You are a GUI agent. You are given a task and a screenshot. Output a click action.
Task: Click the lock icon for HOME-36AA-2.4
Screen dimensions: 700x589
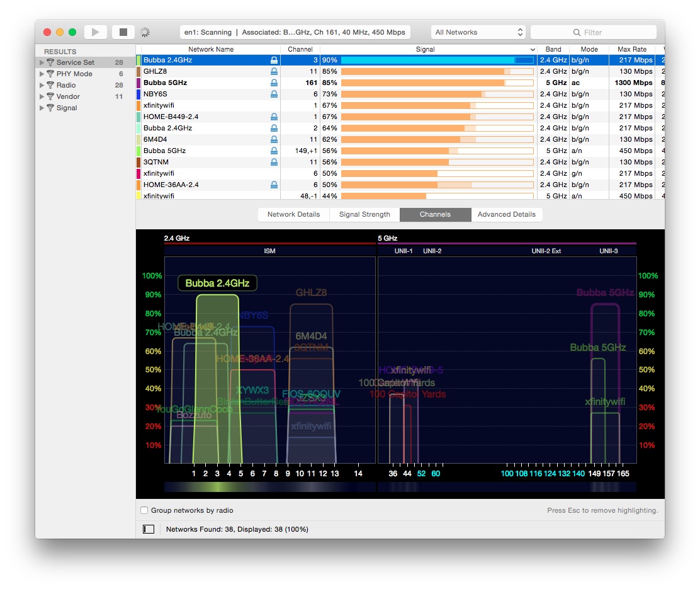tap(274, 185)
